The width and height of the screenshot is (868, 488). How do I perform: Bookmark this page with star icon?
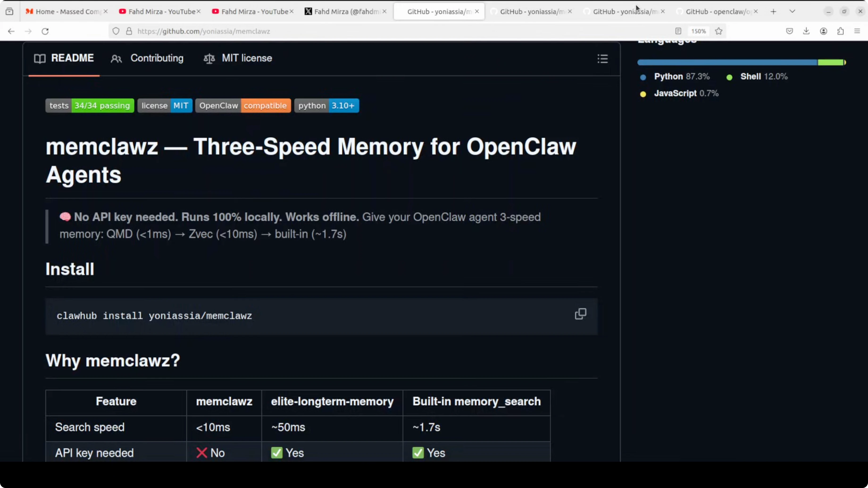[719, 31]
